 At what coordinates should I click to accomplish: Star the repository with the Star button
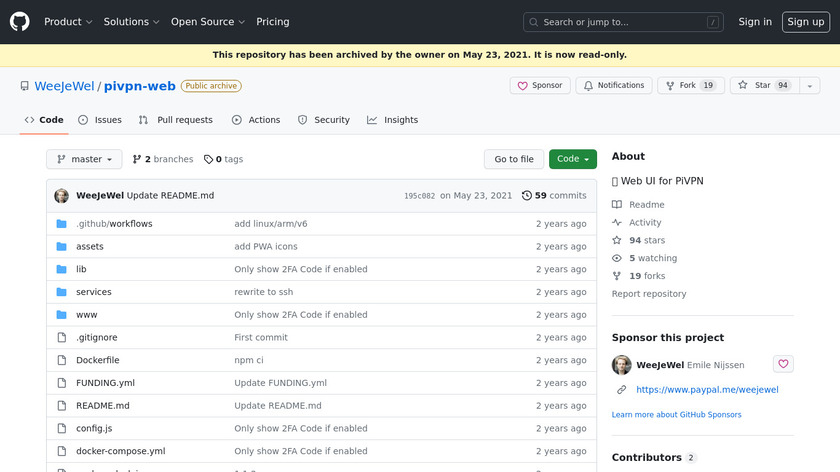coord(754,86)
